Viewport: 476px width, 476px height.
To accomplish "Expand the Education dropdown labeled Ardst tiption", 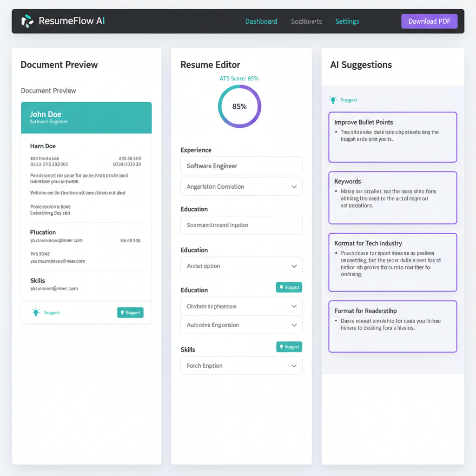I will pyautogui.click(x=241, y=266).
